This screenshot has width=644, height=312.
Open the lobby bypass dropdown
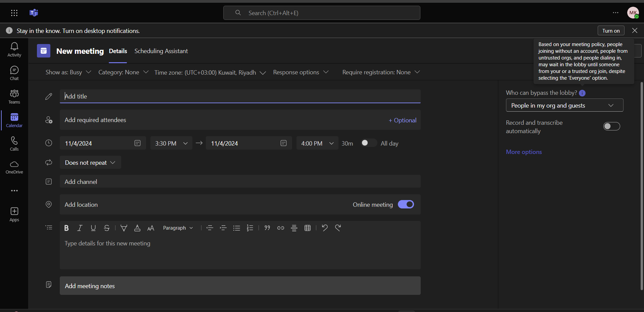coord(564,106)
